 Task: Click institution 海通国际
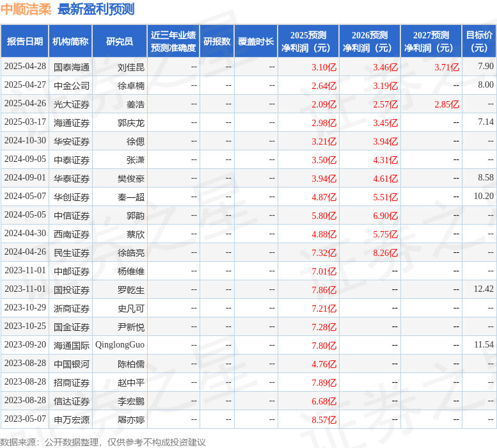tap(72, 346)
